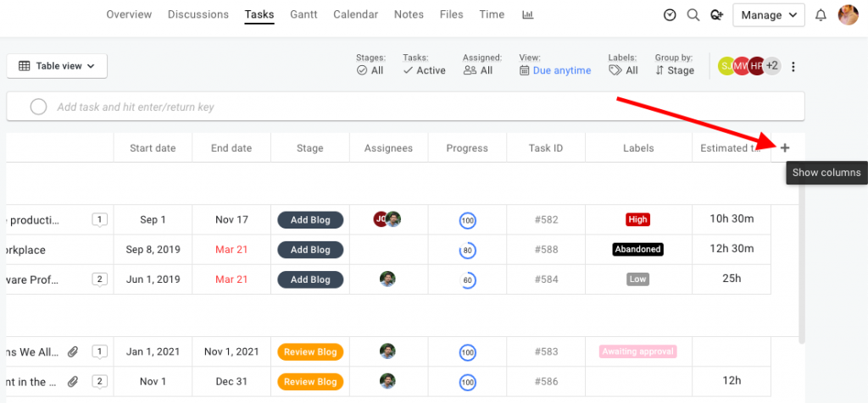
Task: Open the Table view dropdown
Action: coord(57,66)
